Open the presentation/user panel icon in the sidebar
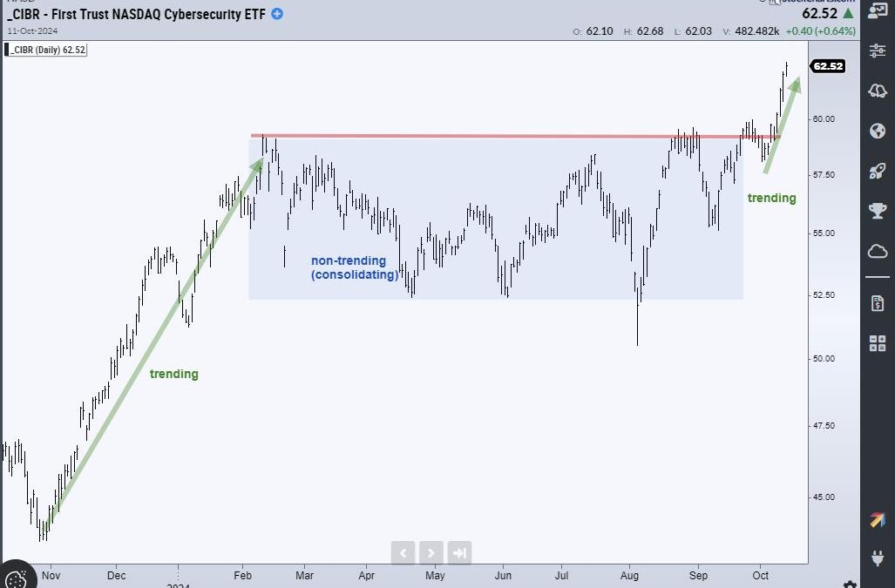The width and height of the screenshot is (895, 588). tap(878, 10)
